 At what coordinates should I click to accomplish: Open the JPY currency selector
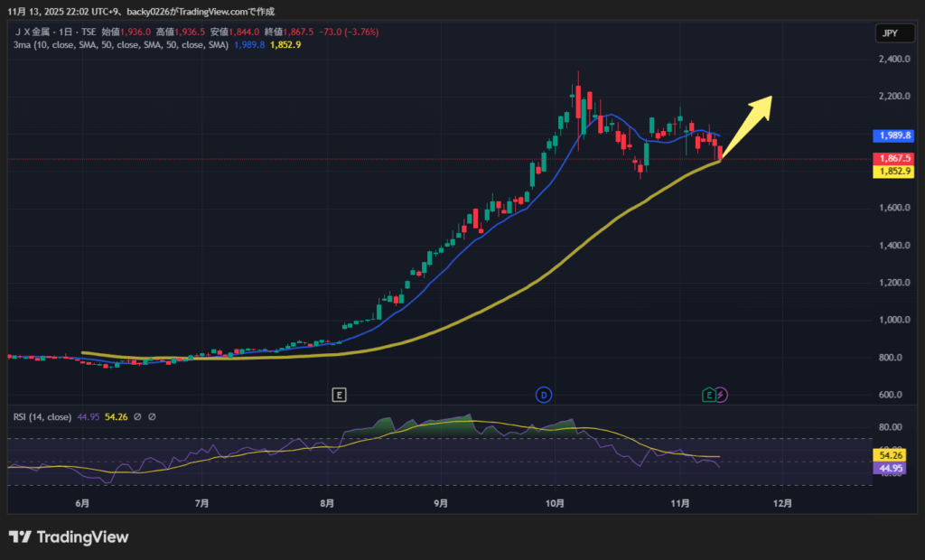(888, 34)
